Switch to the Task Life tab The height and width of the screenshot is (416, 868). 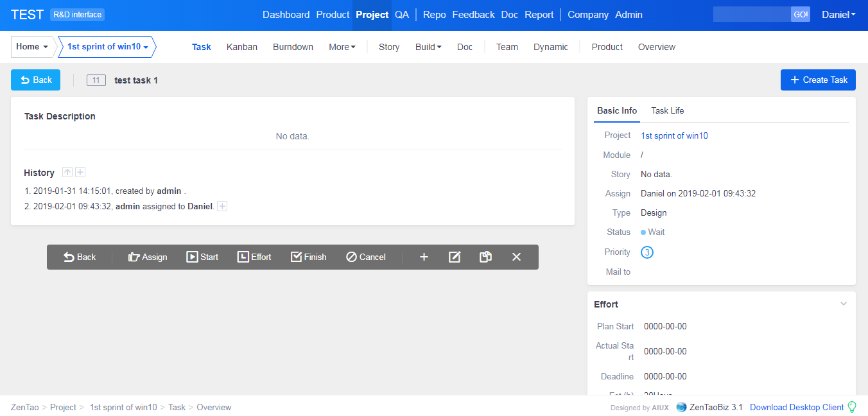[x=667, y=110]
